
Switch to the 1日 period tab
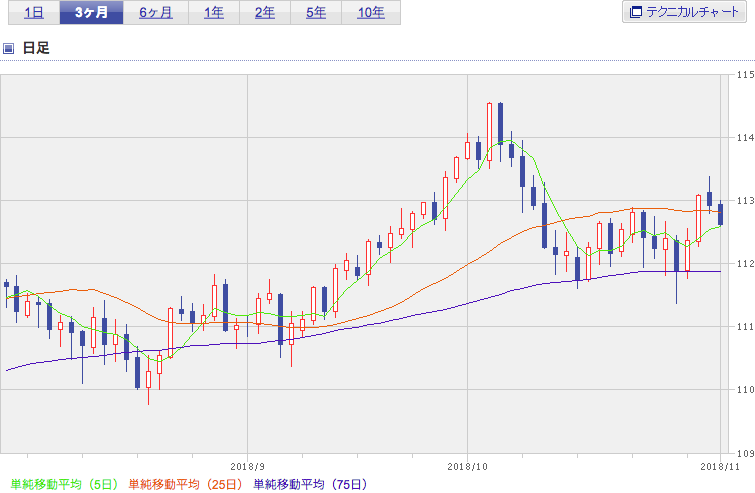(34, 12)
